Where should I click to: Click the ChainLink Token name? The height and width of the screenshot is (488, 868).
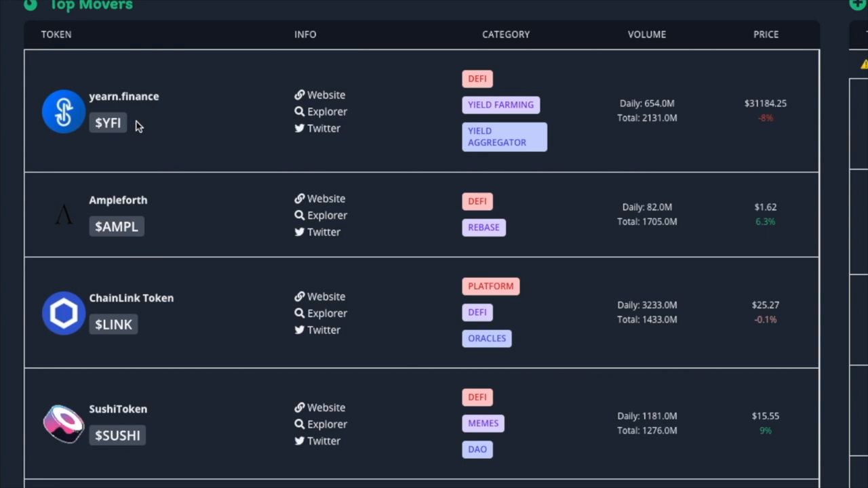coord(132,298)
